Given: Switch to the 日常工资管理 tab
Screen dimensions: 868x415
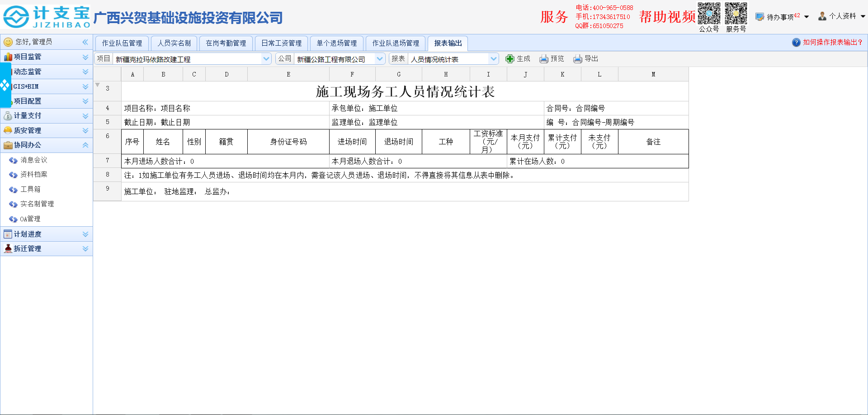Looking at the screenshot, I should coord(282,43).
